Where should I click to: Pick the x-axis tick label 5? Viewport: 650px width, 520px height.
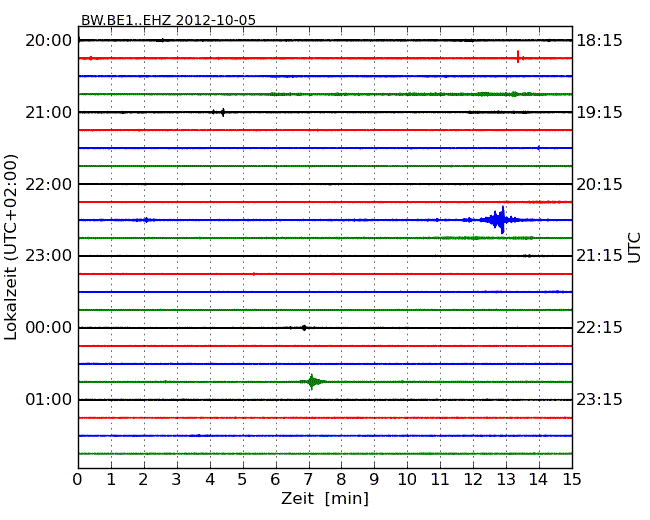coord(242,479)
